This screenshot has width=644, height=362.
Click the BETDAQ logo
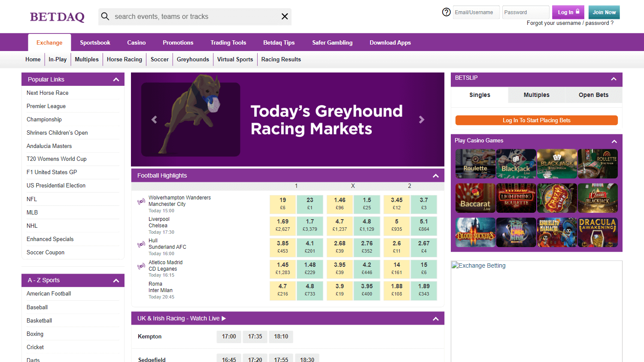[57, 17]
